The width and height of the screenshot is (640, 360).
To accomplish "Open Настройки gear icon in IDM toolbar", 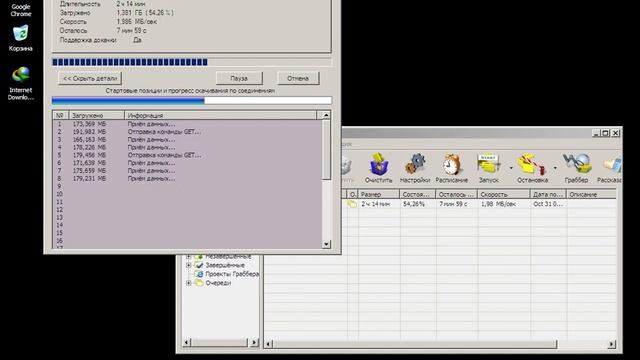I will 415,168.
